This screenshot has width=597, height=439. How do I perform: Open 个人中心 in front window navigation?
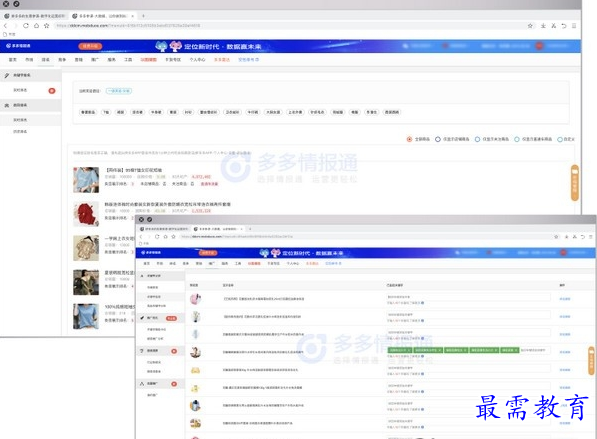point(293,263)
